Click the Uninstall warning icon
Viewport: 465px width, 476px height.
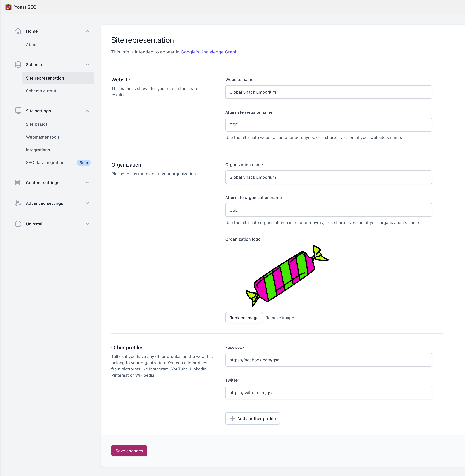tap(18, 224)
